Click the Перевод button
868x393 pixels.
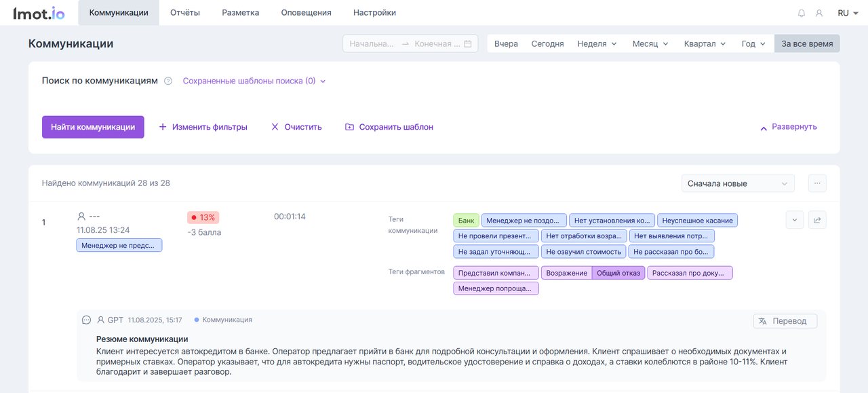[x=785, y=321]
